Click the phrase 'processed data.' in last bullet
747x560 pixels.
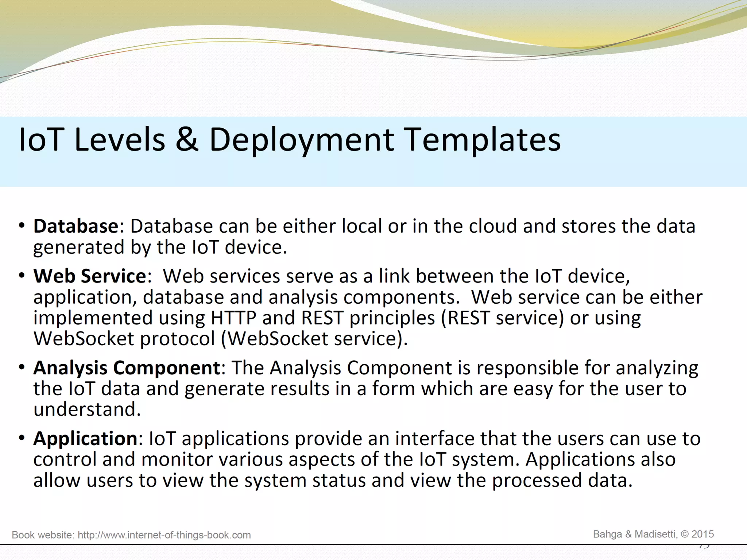562,480
